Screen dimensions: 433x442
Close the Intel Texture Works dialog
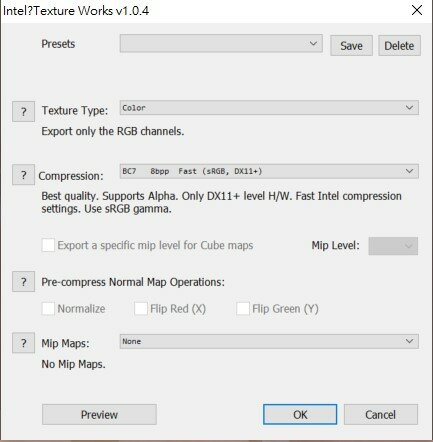coord(417,10)
